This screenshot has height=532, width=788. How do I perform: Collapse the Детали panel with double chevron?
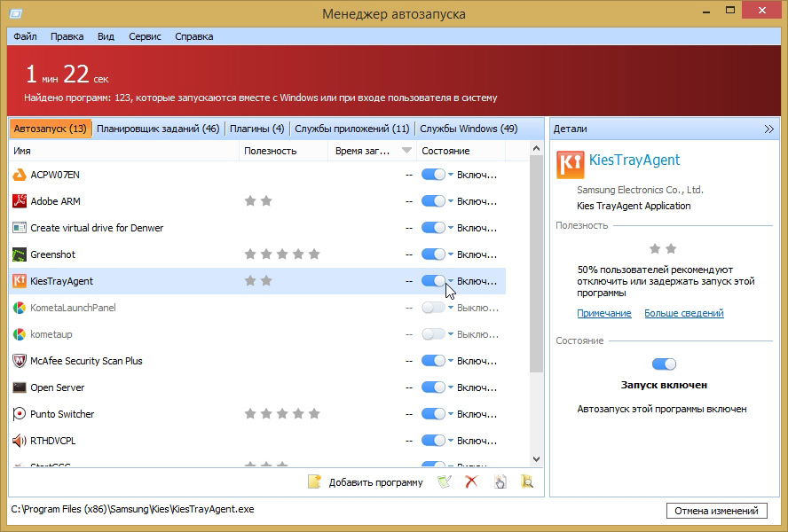point(768,129)
